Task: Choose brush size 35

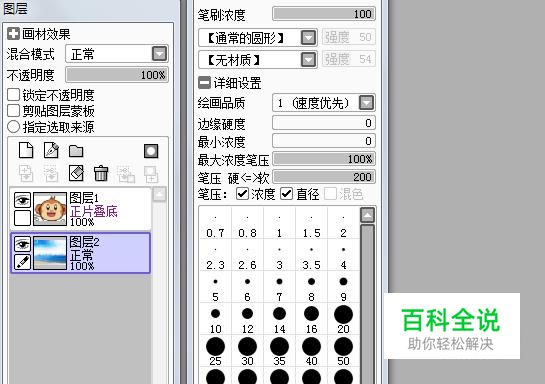Action: [x=279, y=351]
